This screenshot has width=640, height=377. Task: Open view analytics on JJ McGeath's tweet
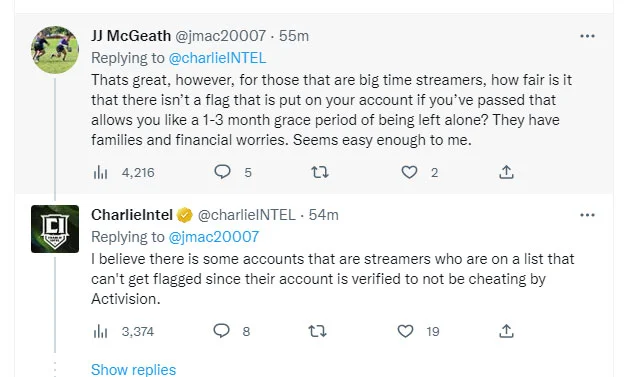100,173
